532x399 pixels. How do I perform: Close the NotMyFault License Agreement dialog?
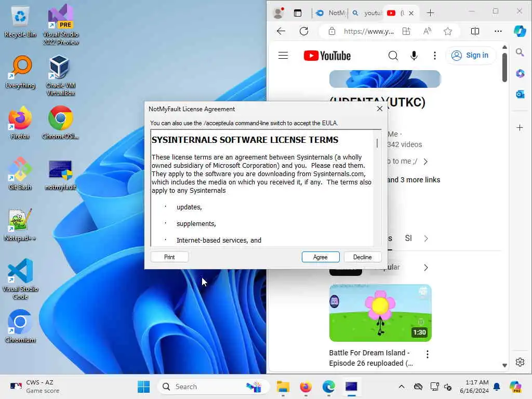(380, 109)
